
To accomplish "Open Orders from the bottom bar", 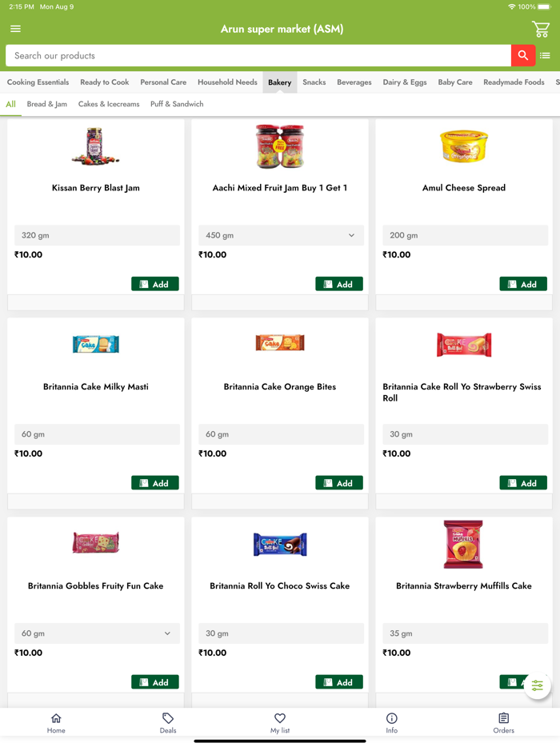I will (x=503, y=722).
